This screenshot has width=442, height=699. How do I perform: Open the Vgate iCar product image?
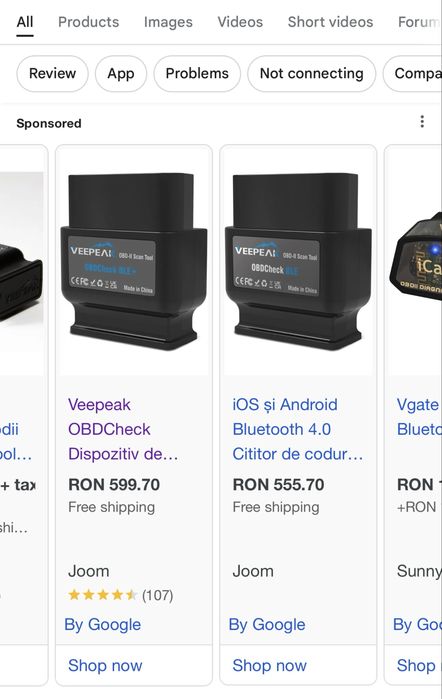point(416,259)
